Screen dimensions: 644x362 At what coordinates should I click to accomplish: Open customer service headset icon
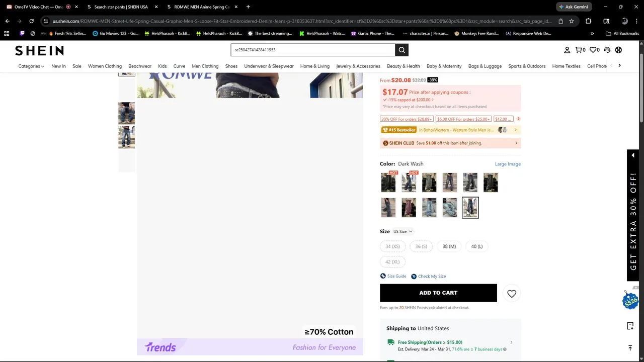pyautogui.click(x=607, y=50)
